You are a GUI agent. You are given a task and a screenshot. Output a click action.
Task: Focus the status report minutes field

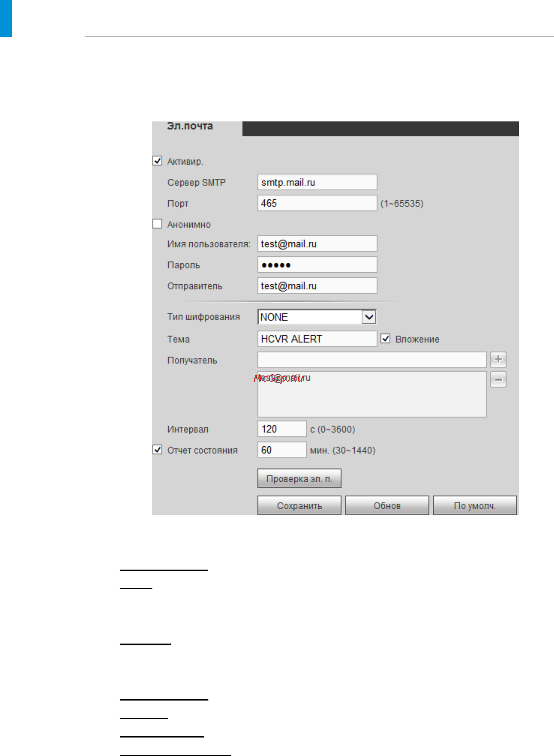282,450
